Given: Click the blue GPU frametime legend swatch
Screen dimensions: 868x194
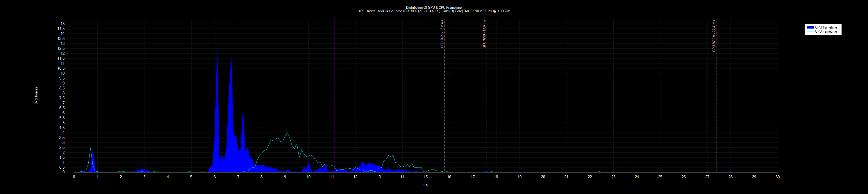Looking at the screenshot, I should [810, 27].
